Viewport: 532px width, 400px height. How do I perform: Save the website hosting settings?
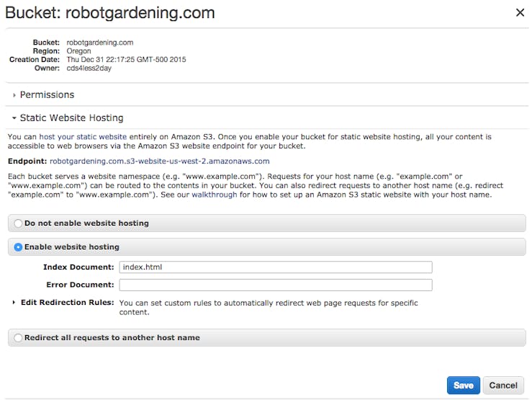pyautogui.click(x=463, y=386)
